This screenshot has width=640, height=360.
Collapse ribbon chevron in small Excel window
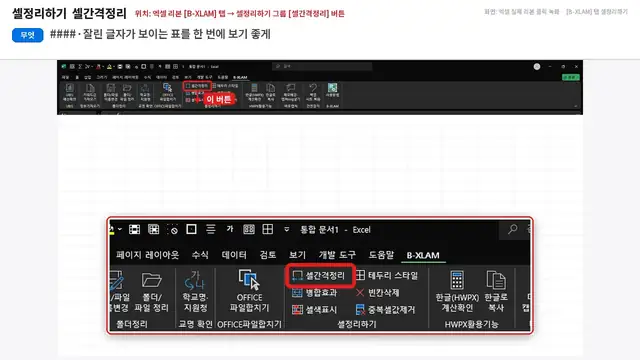coord(576,106)
